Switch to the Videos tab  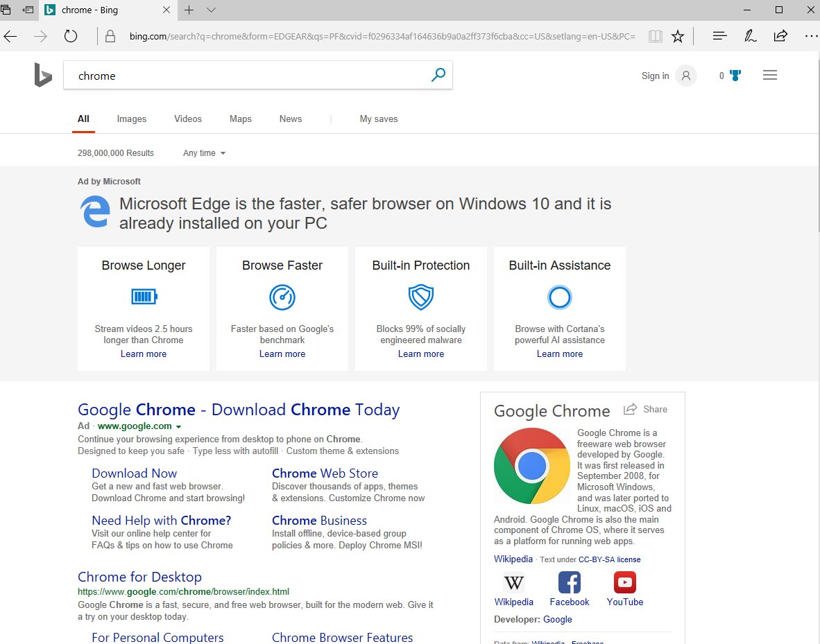click(188, 119)
